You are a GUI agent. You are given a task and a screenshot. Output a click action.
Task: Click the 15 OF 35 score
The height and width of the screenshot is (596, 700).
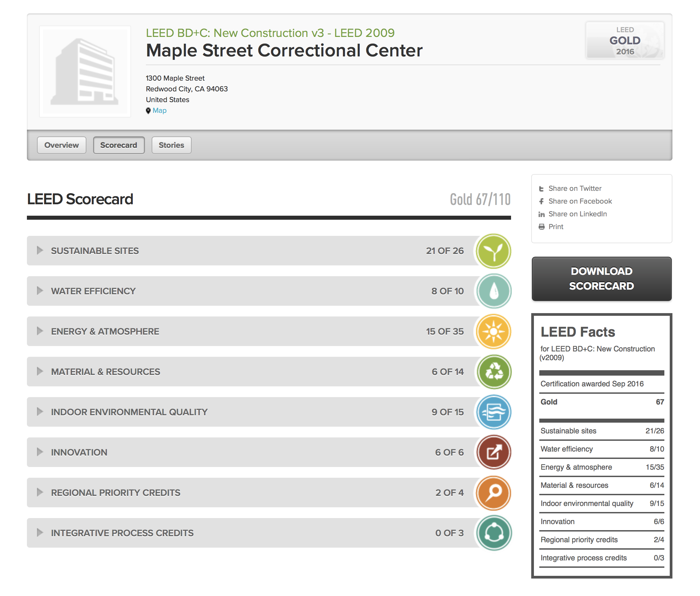click(444, 332)
